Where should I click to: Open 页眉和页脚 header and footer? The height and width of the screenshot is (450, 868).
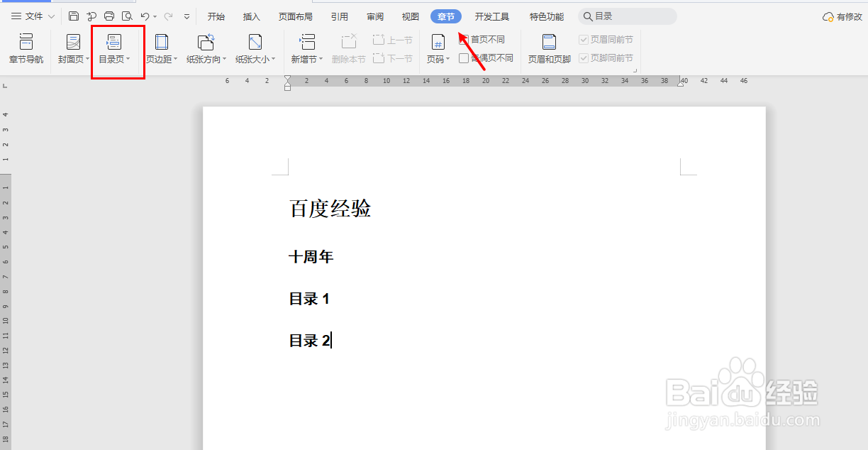coord(549,49)
